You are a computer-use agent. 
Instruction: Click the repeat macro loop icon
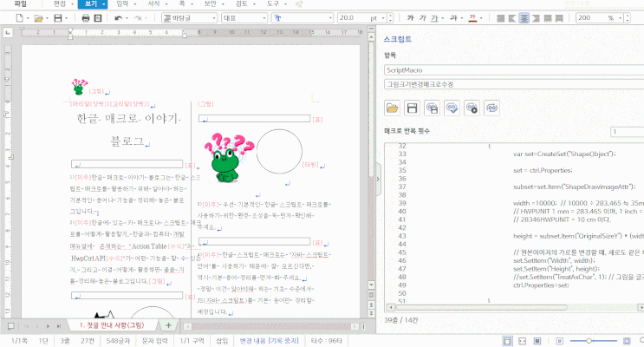491,108
